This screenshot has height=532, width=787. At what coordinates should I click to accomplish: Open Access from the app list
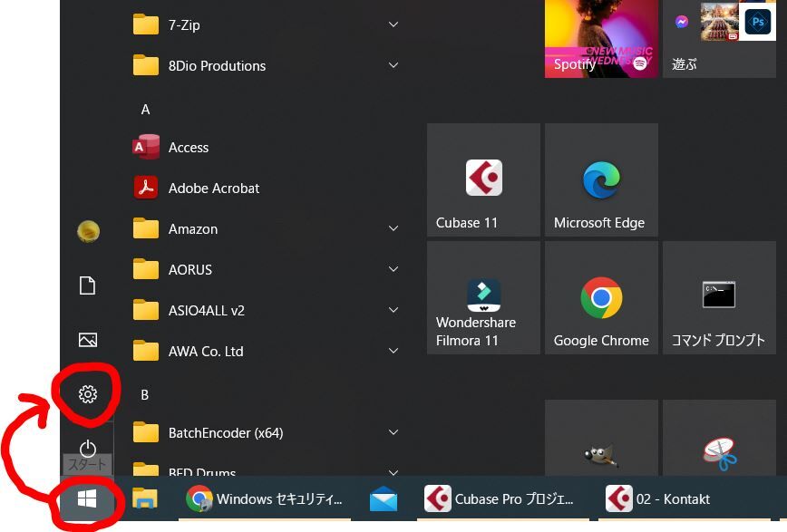click(x=266, y=147)
